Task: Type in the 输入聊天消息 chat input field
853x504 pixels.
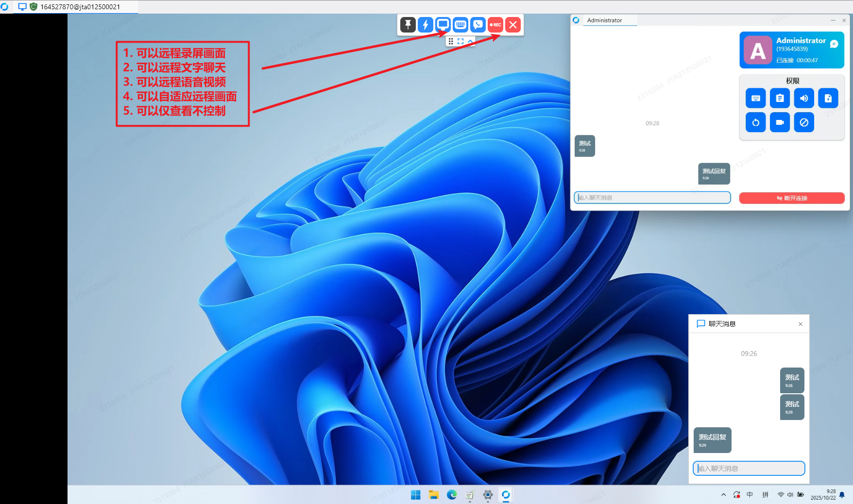Action: coord(749,468)
